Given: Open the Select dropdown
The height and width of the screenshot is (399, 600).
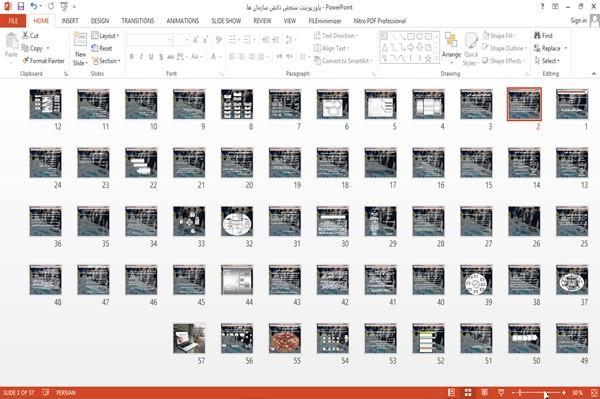Looking at the screenshot, I should click(x=547, y=61).
